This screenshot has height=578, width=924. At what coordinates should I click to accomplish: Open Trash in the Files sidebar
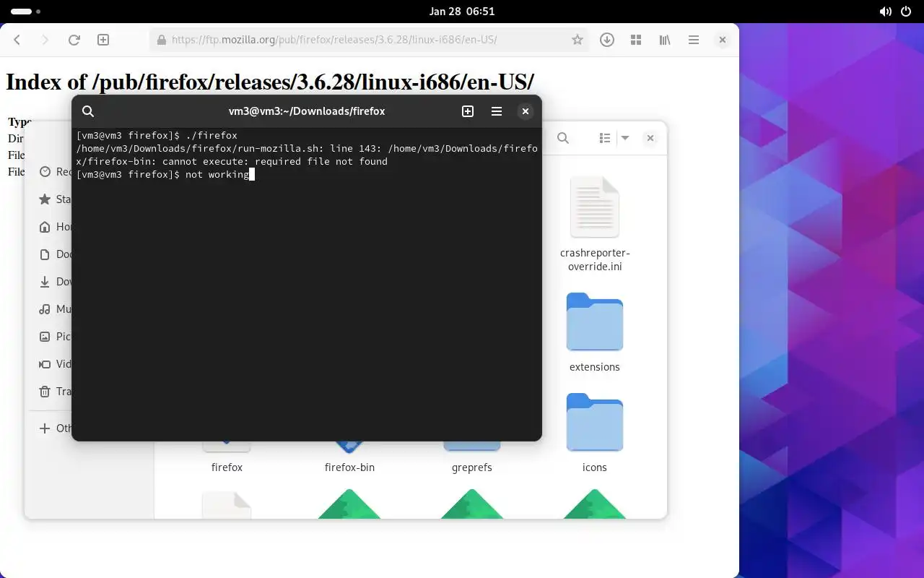pyautogui.click(x=55, y=392)
